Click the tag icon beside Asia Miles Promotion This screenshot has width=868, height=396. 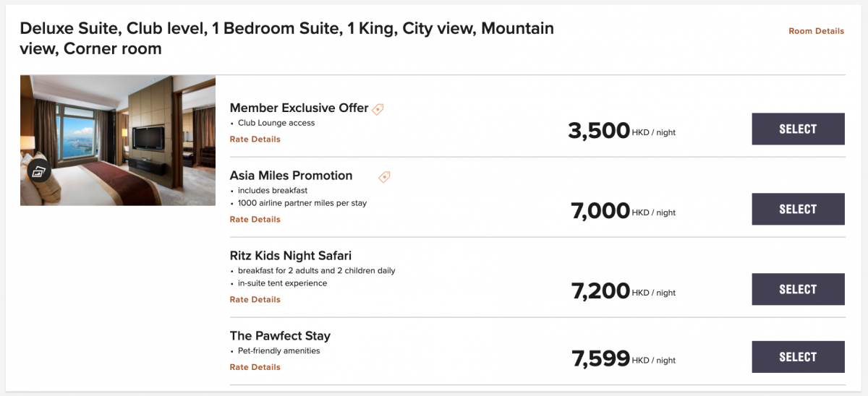(384, 176)
